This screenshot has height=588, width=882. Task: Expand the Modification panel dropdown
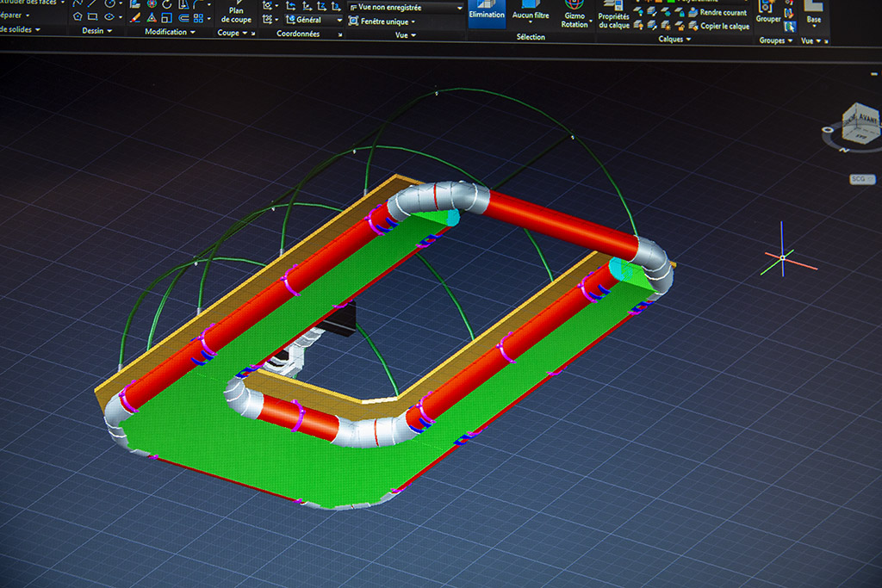(x=170, y=32)
